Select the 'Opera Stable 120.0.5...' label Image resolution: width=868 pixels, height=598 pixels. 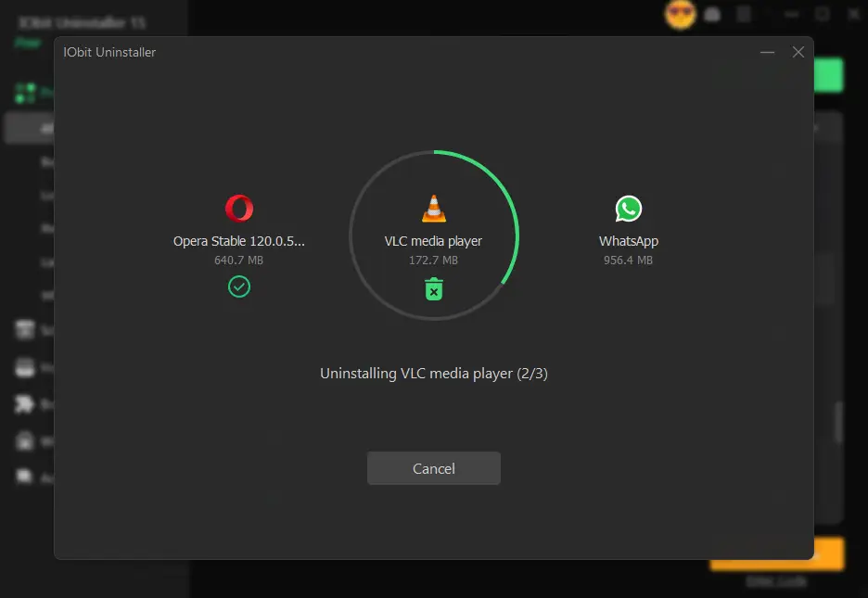click(x=239, y=241)
